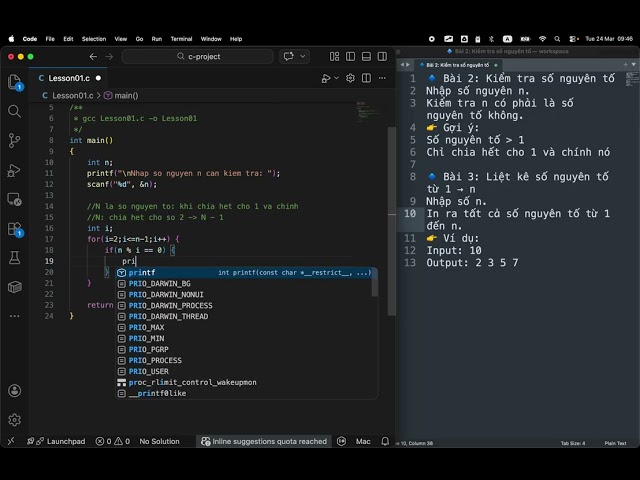Open the Run menu
Viewport: 640px width, 480px height.
[x=157, y=39]
